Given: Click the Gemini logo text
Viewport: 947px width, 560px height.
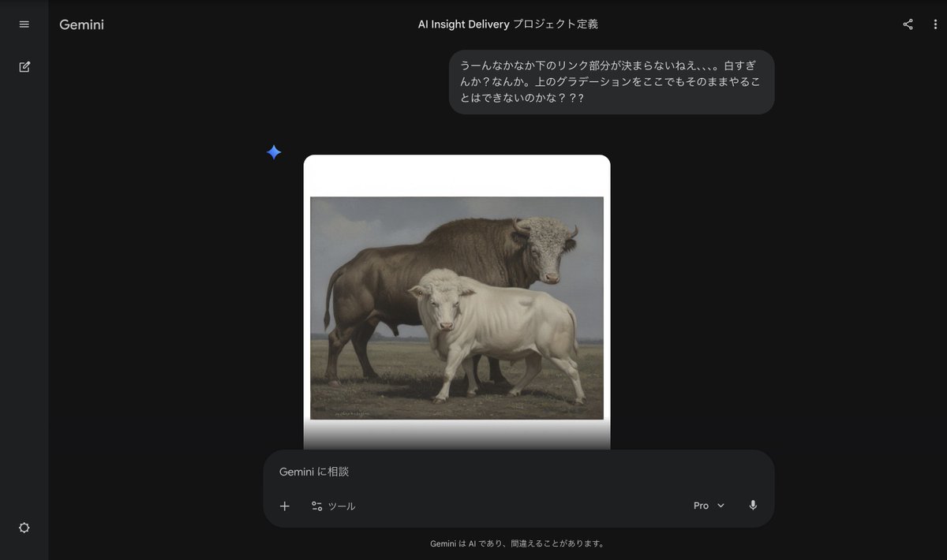Looking at the screenshot, I should tap(81, 24).
